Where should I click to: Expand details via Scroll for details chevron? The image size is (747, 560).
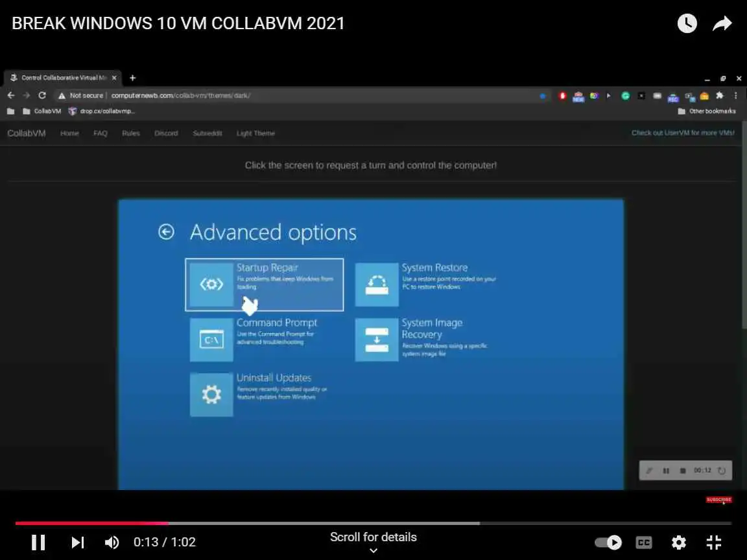click(373, 550)
